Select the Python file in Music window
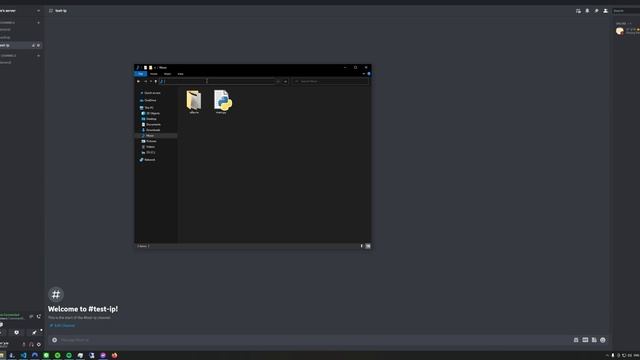 (x=222, y=102)
